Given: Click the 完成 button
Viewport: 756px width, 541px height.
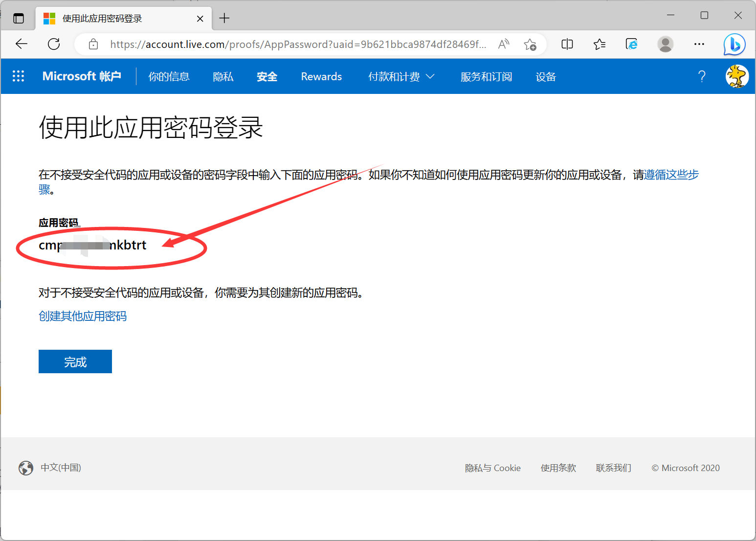Looking at the screenshot, I should (75, 361).
